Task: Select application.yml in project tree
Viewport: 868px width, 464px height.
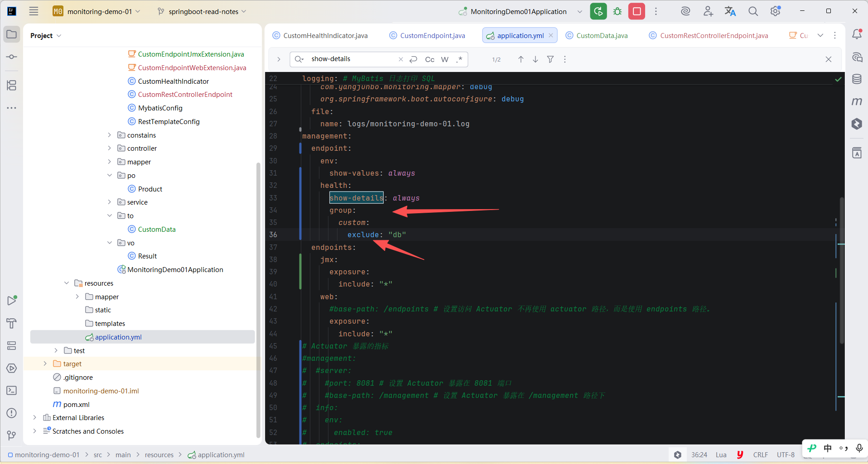Action: pyautogui.click(x=142, y=337)
